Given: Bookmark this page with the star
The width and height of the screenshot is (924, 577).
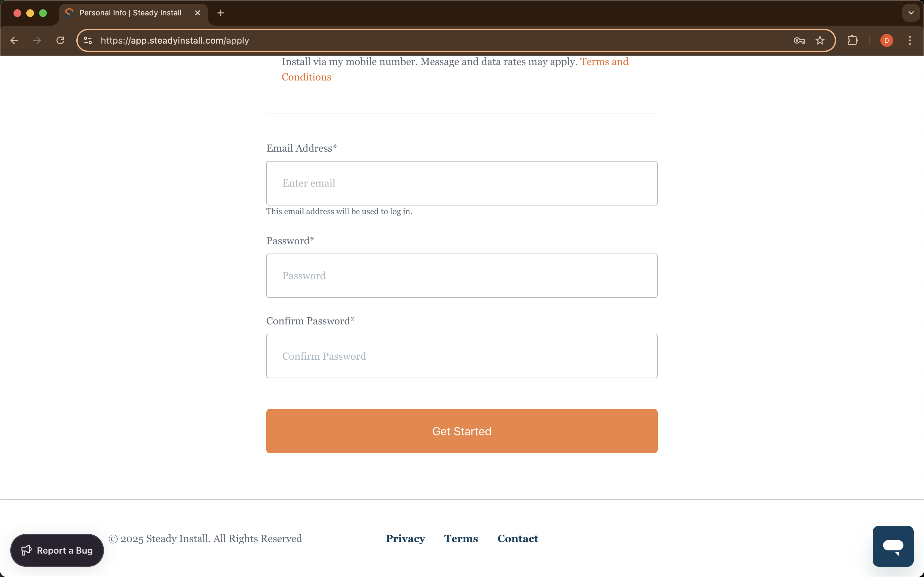Looking at the screenshot, I should 820,40.
